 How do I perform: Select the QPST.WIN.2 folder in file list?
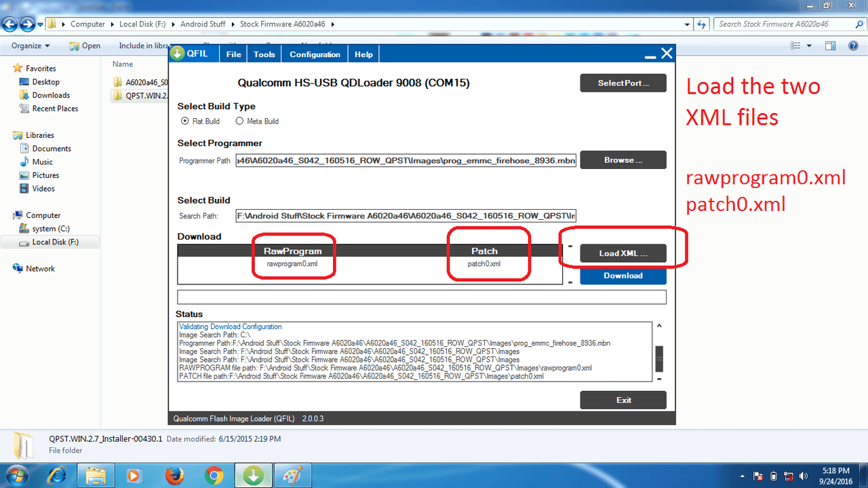click(x=140, y=96)
